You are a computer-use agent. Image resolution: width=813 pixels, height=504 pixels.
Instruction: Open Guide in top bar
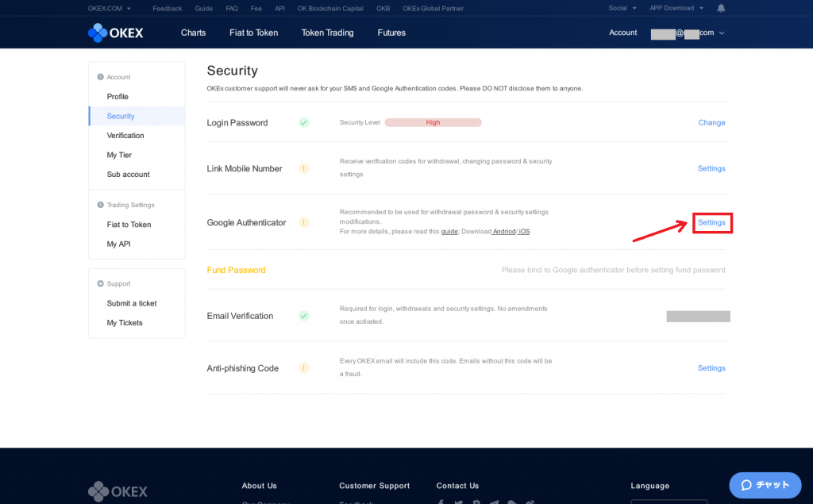pyautogui.click(x=204, y=8)
